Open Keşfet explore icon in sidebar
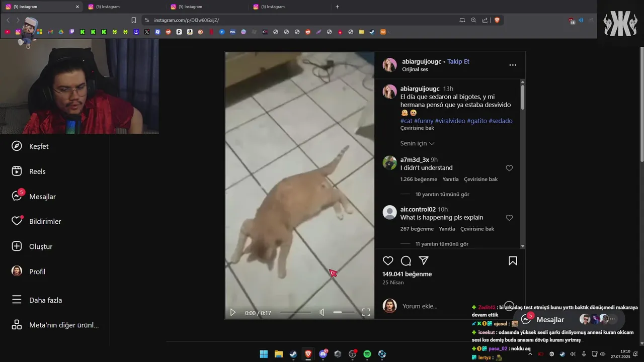 point(17,146)
